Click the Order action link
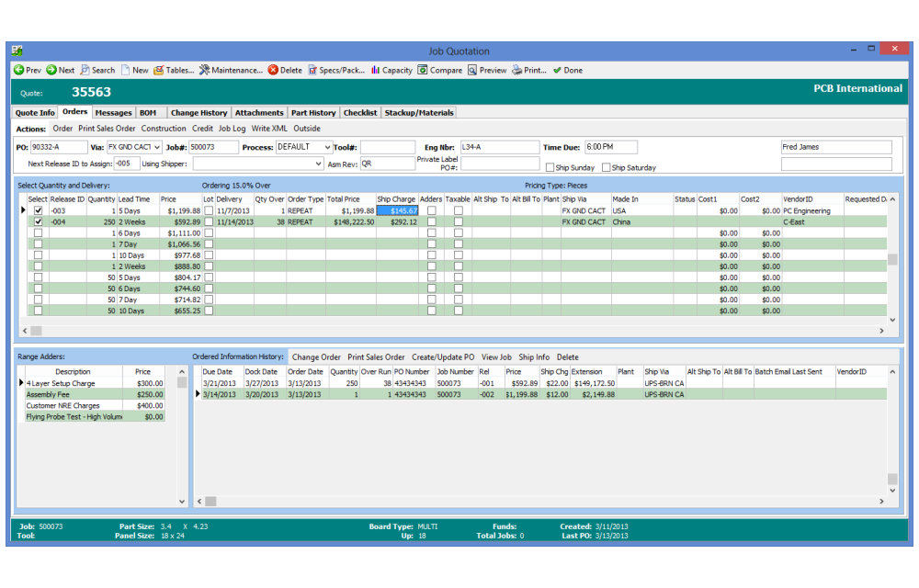The image size is (919, 588). (x=62, y=129)
